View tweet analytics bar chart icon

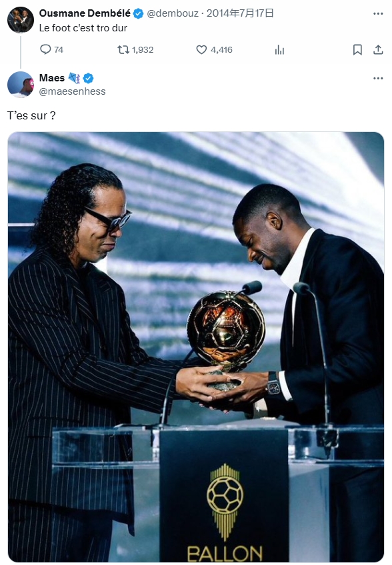(280, 50)
